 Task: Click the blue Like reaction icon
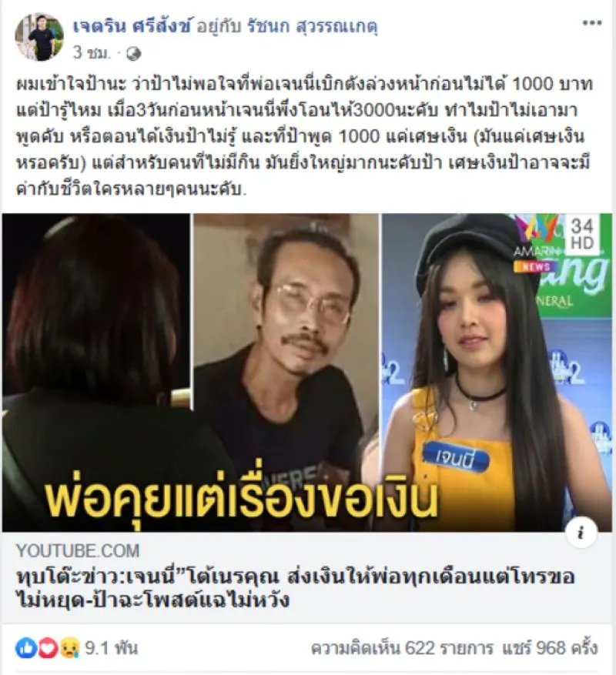pyautogui.click(x=26, y=648)
